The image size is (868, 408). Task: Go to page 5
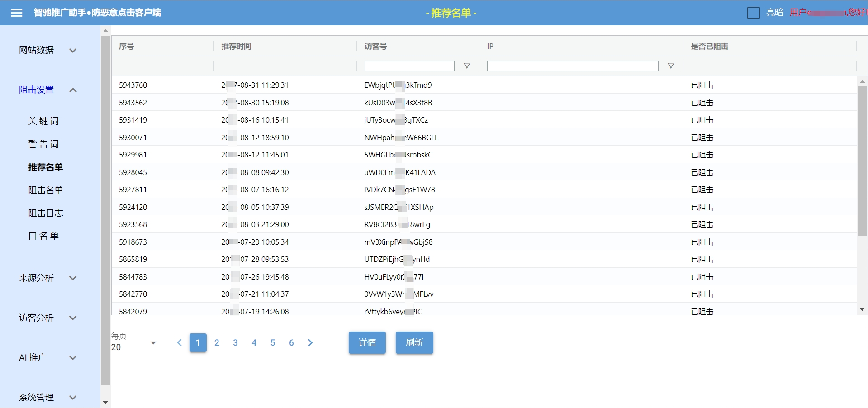[273, 342]
